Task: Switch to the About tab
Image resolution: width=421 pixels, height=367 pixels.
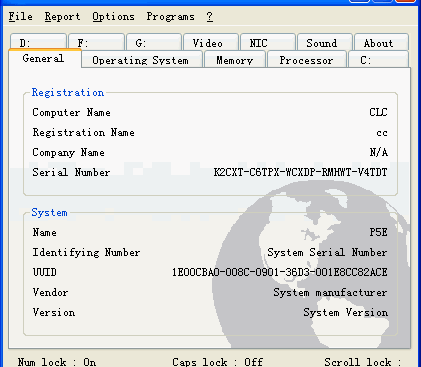Action: click(382, 42)
